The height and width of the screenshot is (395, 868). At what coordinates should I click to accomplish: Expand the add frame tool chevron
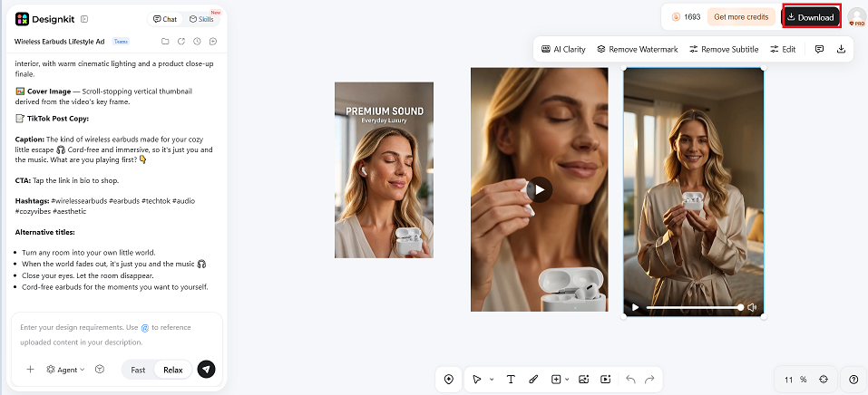(x=567, y=380)
